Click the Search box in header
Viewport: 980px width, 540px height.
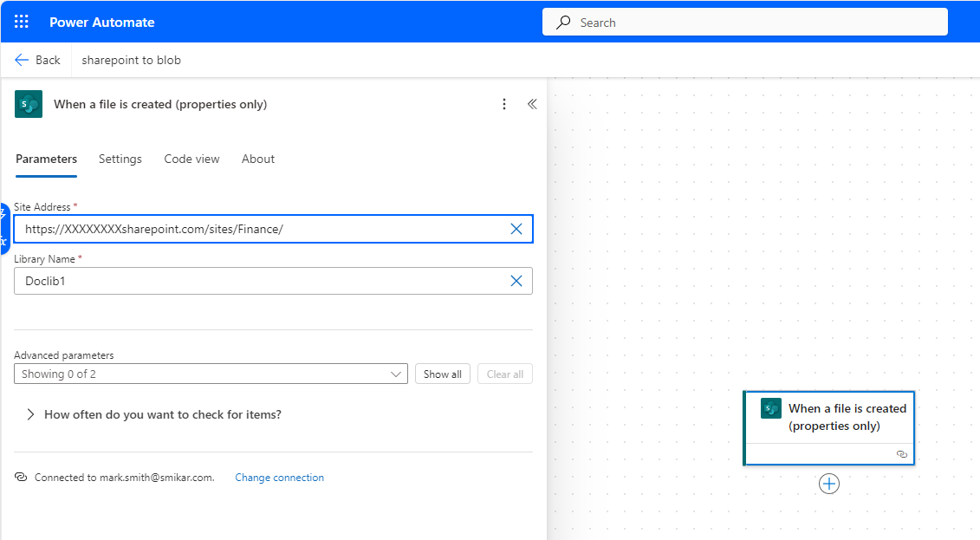pos(745,23)
